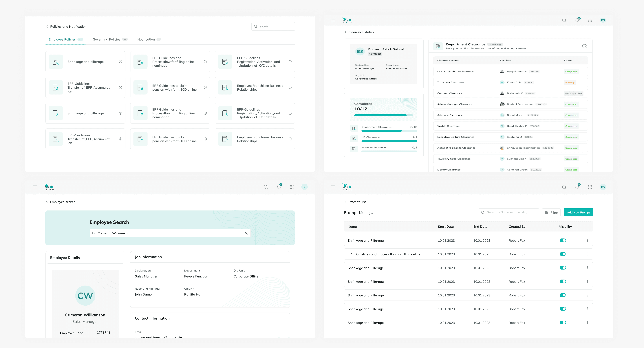Viewport: 644px width, 348px height.
Task: Toggle visibility of first Shrinkage and Pilferage prompt
Action: [x=563, y=240]
